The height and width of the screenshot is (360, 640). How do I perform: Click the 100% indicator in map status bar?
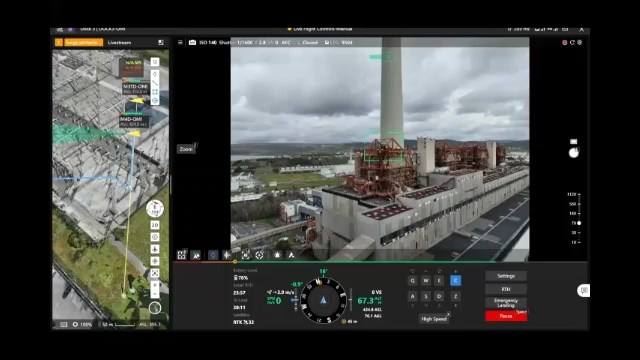(x=82, y=324)
